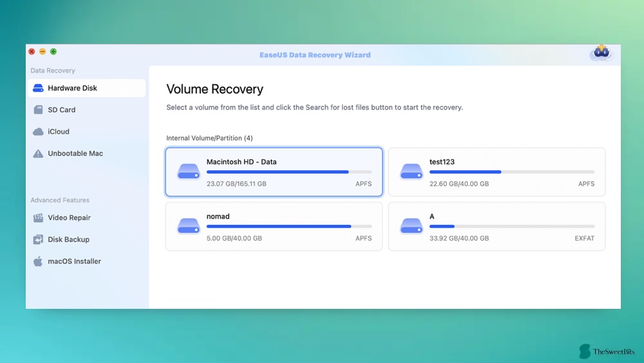Viewport: 644px width, 363px height.
Task: Open the user avatar icon at top right
Action: pos(601,54)
